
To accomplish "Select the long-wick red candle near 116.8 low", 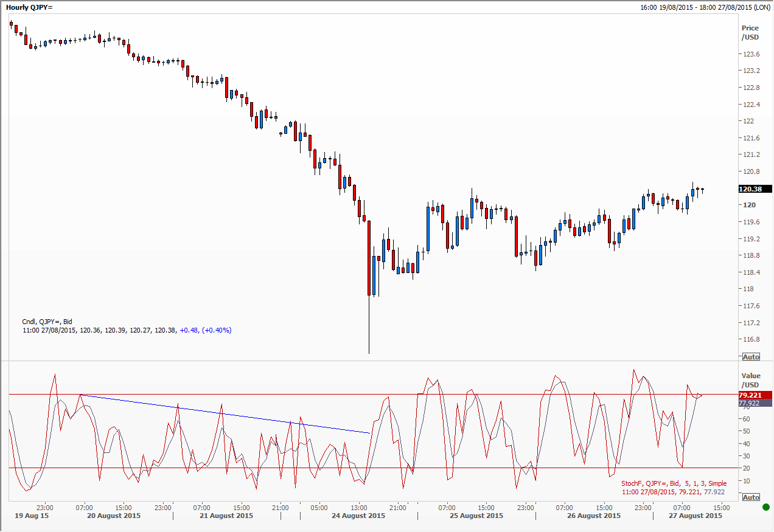I will (369, 287).
